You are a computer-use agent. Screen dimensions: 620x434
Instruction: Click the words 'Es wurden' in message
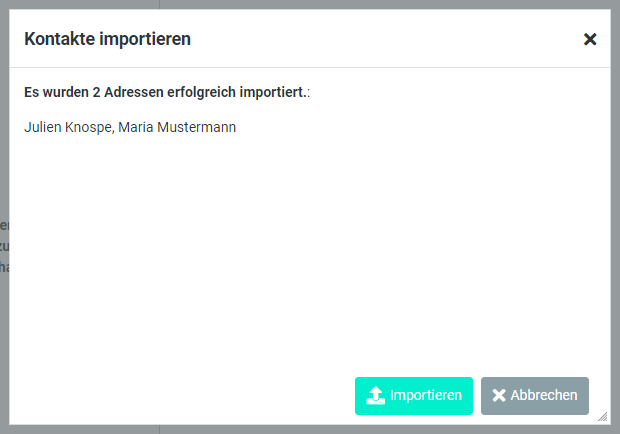[52, 92]
